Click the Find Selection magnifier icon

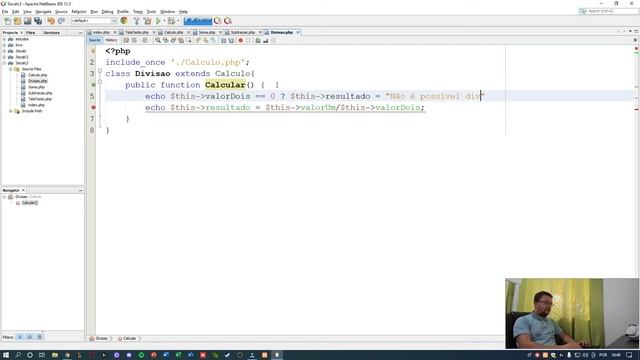pos(158,40)
